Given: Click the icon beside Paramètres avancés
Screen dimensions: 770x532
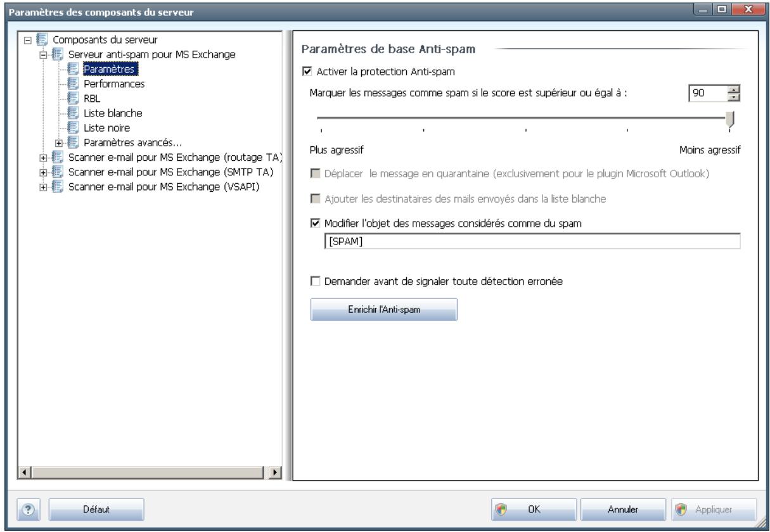Looking at the screenshot, I should 72,142.
